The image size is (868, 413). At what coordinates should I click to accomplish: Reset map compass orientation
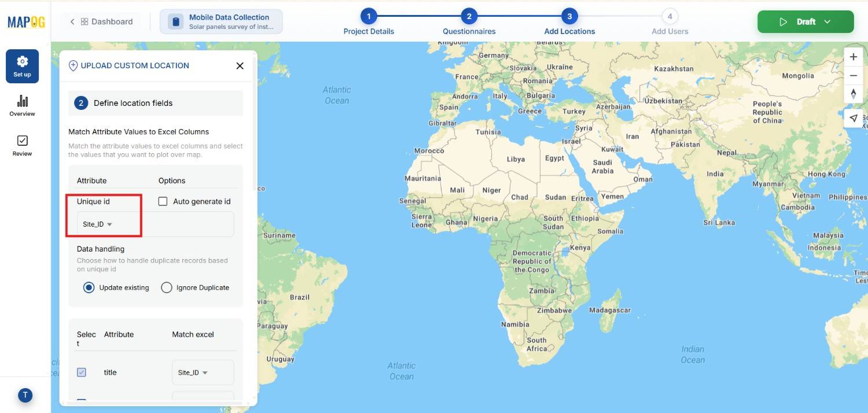point(853,94)
